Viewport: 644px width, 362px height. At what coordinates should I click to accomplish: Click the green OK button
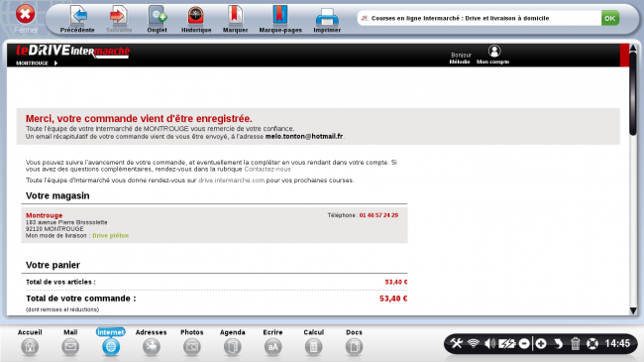(610, 18)
